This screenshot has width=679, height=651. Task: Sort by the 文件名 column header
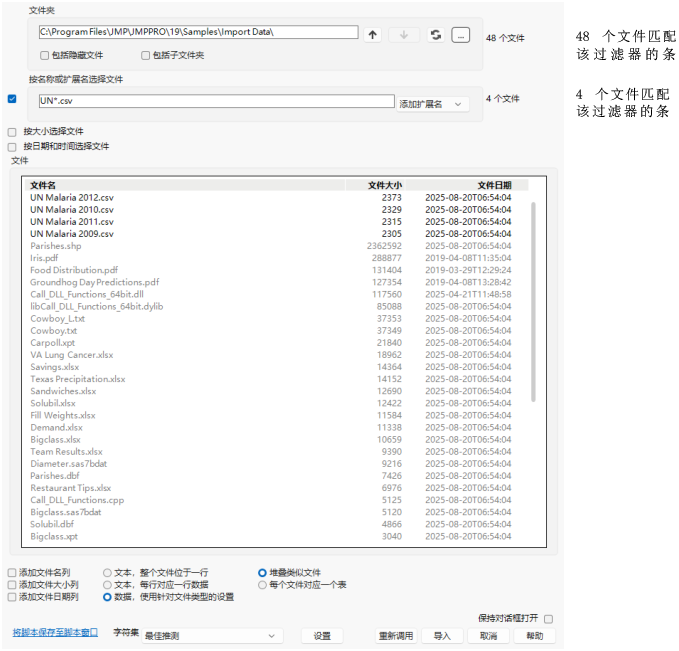[x=185, y=185]
